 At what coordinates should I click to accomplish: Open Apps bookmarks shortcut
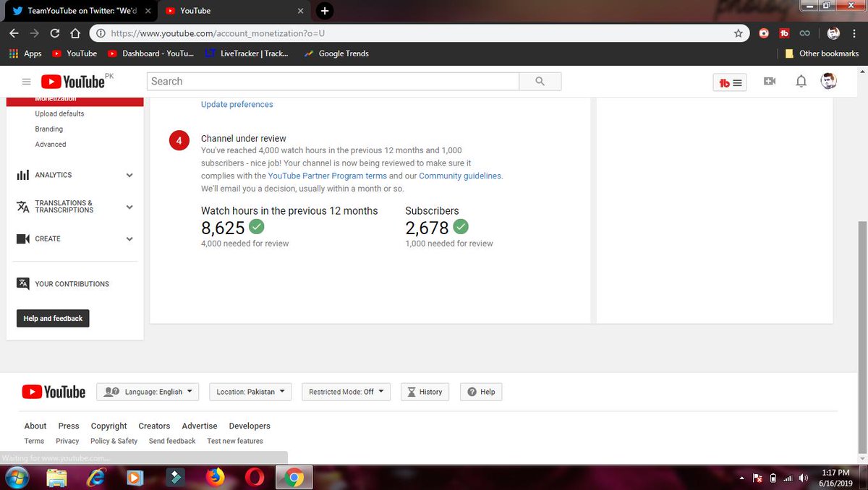(x=25, y=53)
